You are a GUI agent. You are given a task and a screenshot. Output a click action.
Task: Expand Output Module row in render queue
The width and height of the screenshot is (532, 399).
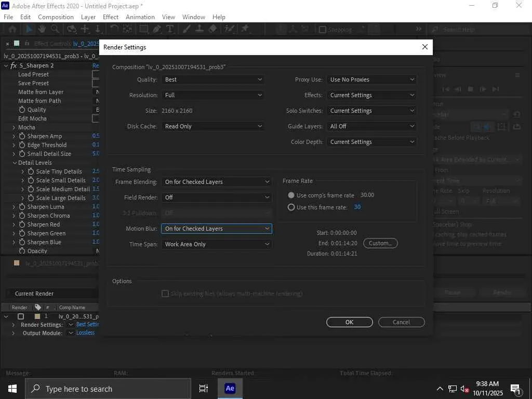[13, 333]
